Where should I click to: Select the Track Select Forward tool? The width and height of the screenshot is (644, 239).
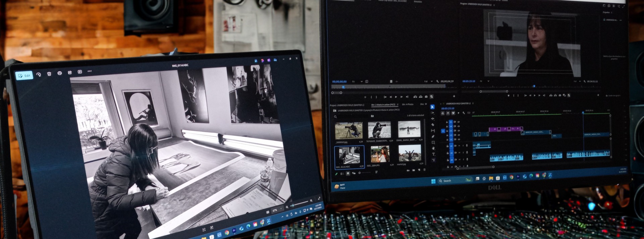pyautogui.click(x=433, y=113)
